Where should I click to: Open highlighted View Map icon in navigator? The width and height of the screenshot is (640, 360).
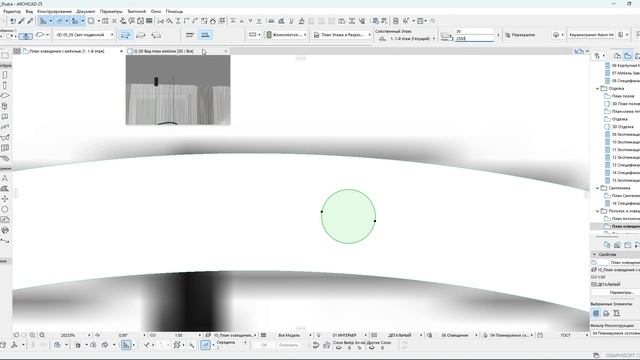(x=628, y=56)
